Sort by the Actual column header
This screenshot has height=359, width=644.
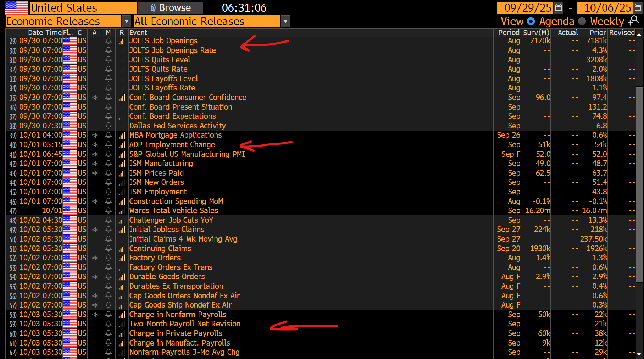pos(568,33)
